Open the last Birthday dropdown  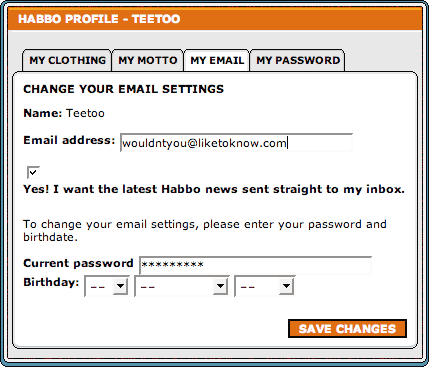click(265, 286)
